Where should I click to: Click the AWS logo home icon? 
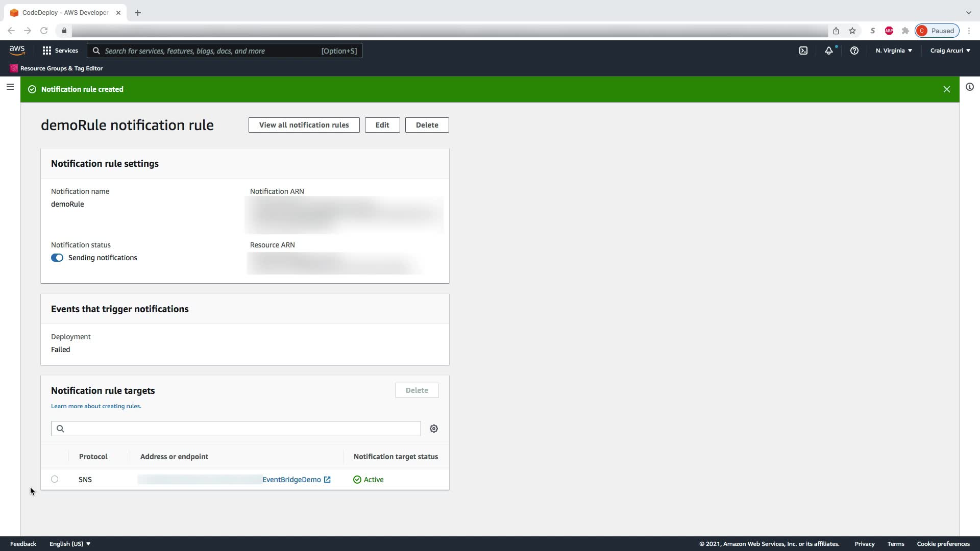point(17,50)
